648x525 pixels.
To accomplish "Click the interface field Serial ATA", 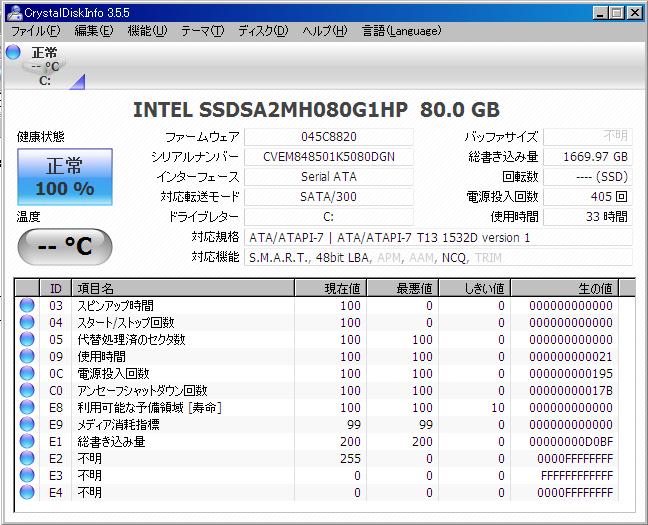I will click(329, 177).
